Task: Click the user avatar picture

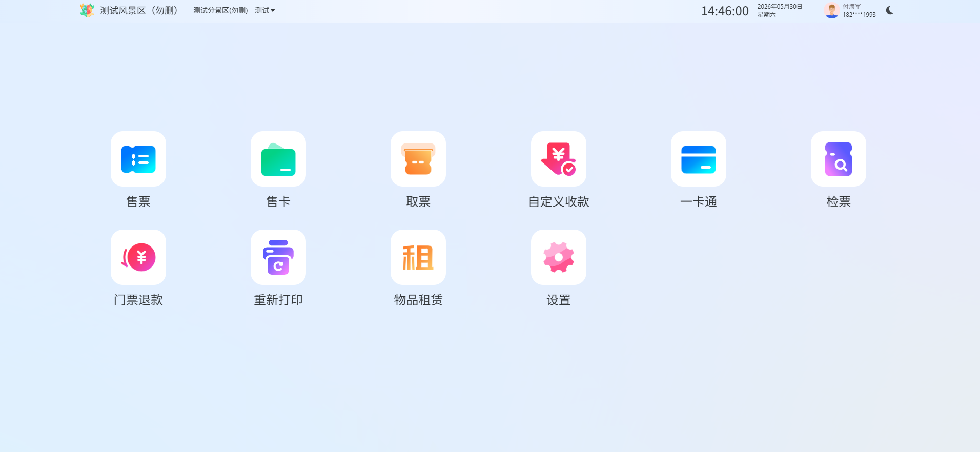Action: 831,10
